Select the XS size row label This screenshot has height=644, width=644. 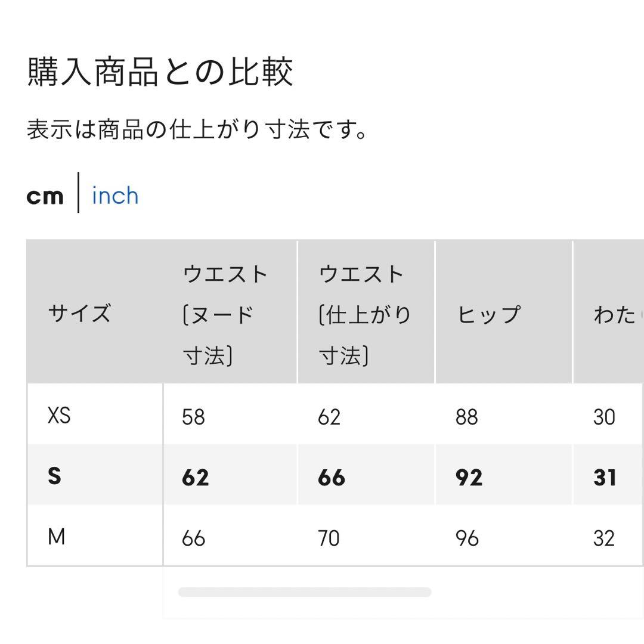(59, 415)
